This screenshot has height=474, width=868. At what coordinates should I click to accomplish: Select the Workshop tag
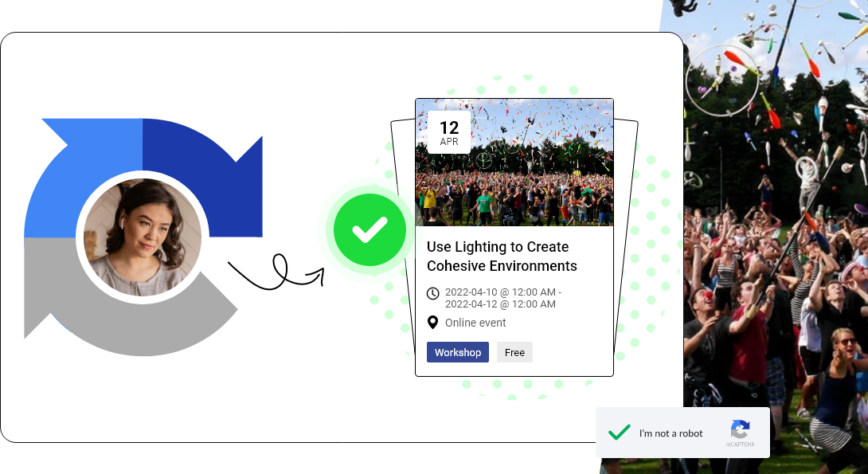tap(458, 352)
